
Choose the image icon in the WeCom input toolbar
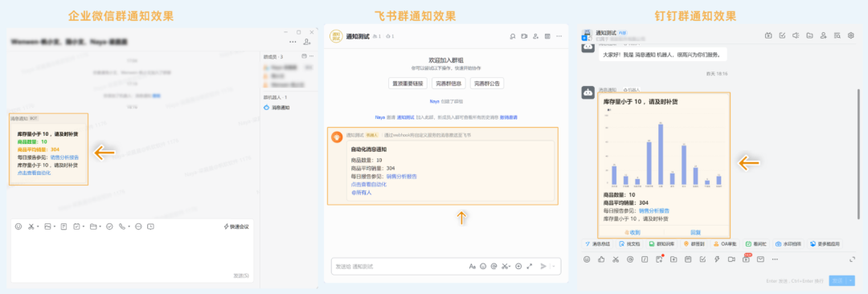[47, 227]
